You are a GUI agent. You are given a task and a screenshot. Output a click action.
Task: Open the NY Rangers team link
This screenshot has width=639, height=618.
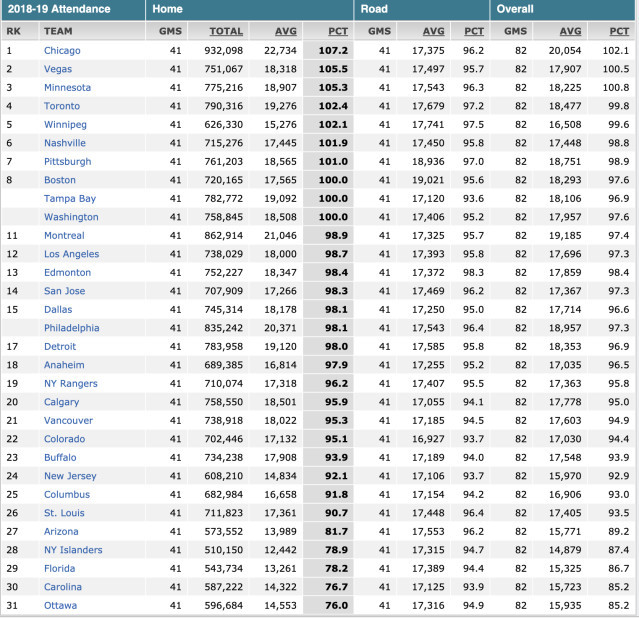pyautogui.click(x=71, y=383)
